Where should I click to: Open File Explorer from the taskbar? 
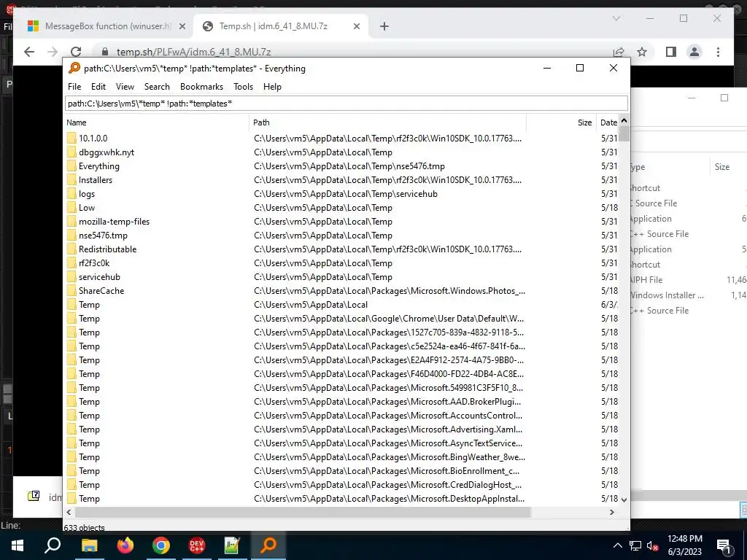(89, 545)
